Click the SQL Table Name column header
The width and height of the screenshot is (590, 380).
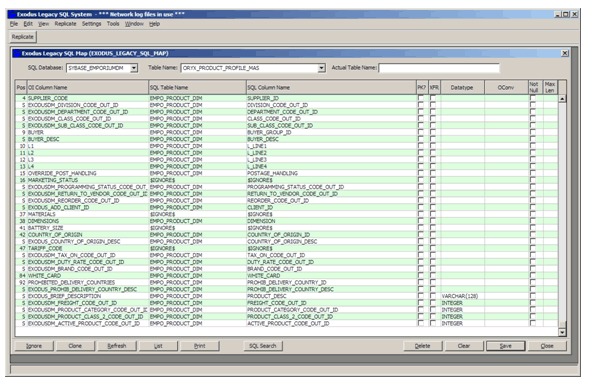[197, 87]
